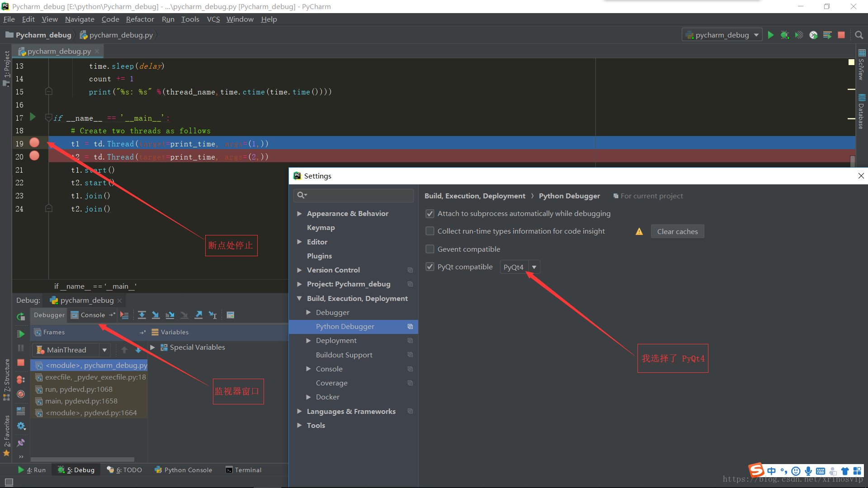Expand Special Variables in Variables pane

point(153,347)
